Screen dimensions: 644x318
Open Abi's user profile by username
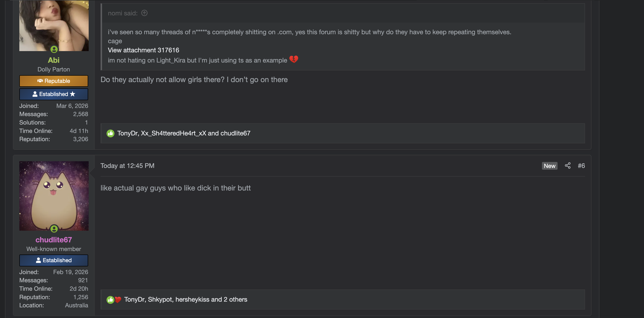click(x=54, y=60)
